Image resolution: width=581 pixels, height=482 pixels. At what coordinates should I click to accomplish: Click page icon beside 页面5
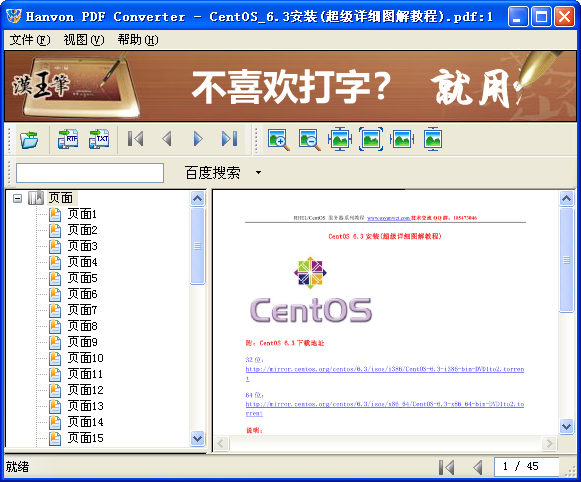[x=55, y=278]
